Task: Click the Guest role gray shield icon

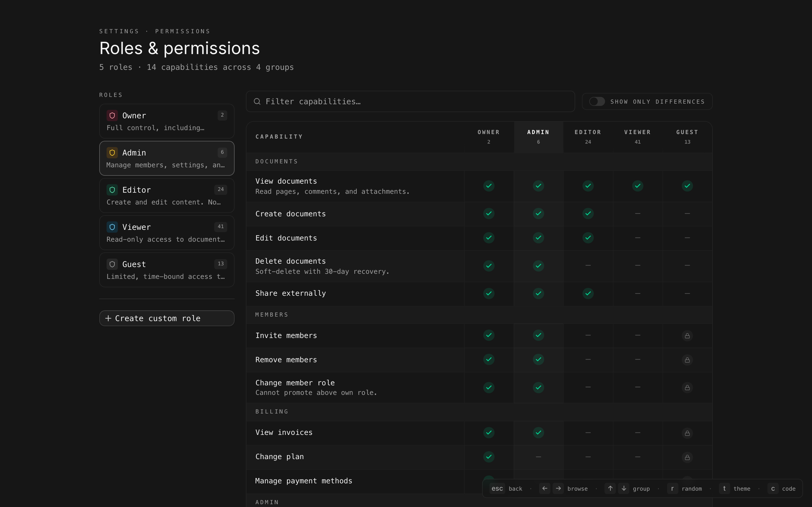Action: 112,264
